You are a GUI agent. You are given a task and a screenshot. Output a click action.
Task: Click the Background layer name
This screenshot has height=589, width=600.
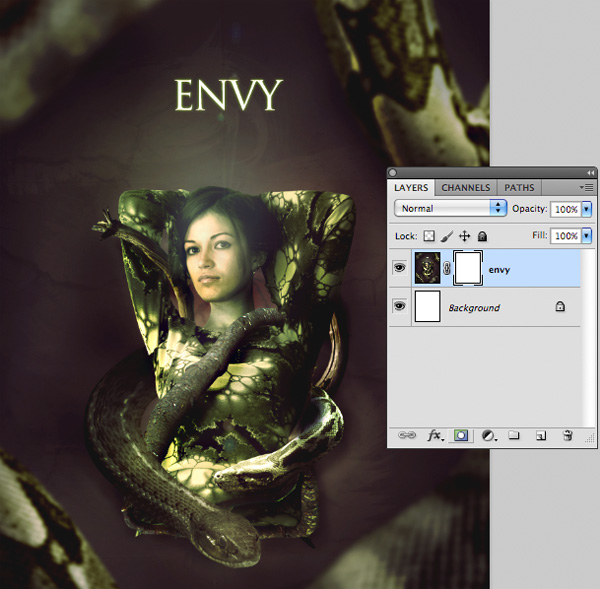(474, 308)
